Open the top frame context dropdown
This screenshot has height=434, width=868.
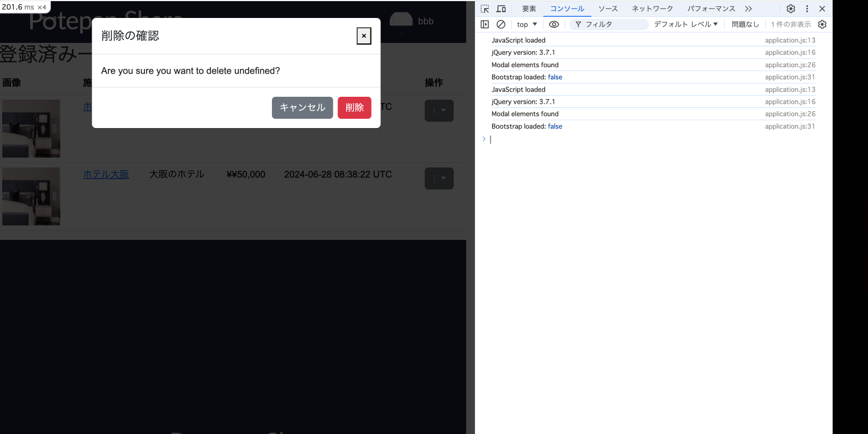[x=526, y=24]
